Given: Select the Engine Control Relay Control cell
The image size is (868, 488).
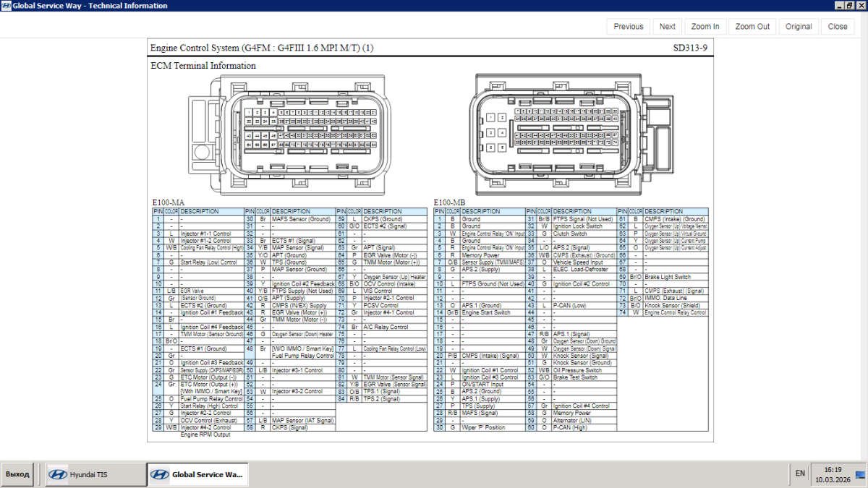Looking at the screenshot, I should point(676,312).
